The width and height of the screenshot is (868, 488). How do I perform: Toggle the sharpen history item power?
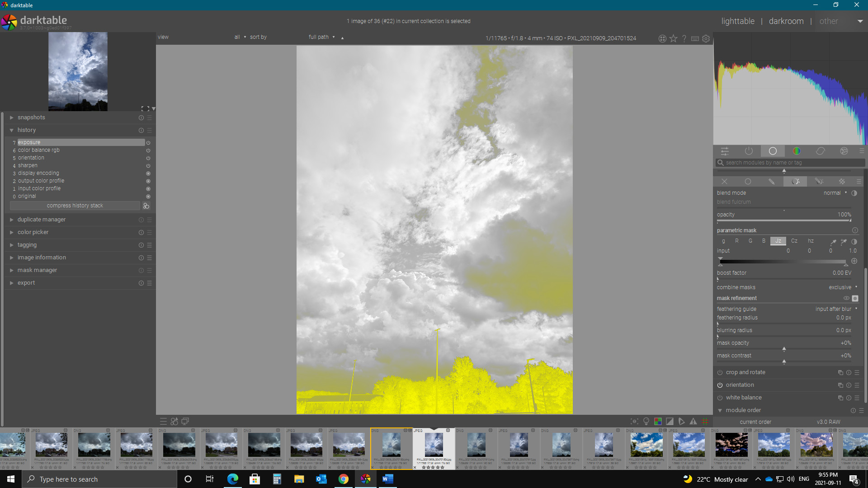click(148, 166)
